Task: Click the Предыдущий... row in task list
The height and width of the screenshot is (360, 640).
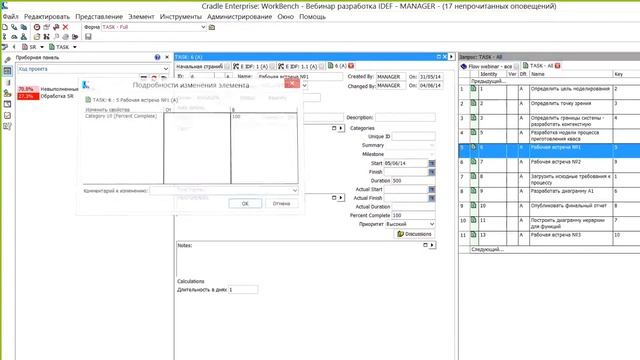Action: click(x=489, y=81)
